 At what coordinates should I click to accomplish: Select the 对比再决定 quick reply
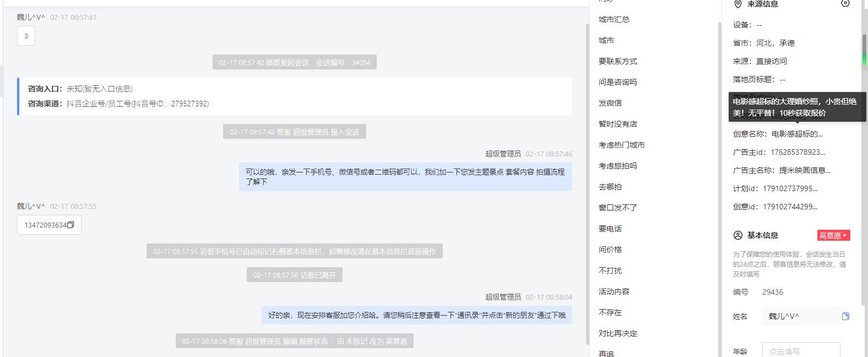618,333
